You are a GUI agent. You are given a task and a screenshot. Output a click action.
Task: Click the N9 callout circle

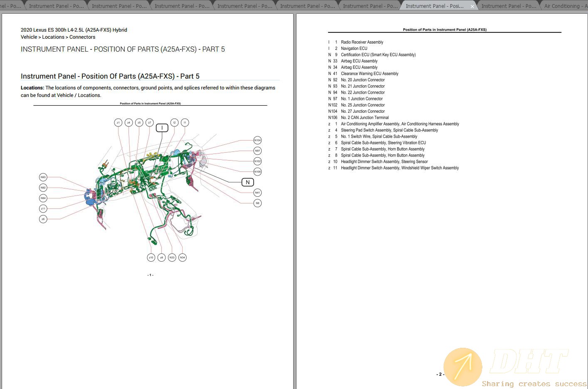pyautogui.click(x=257, y=203)
